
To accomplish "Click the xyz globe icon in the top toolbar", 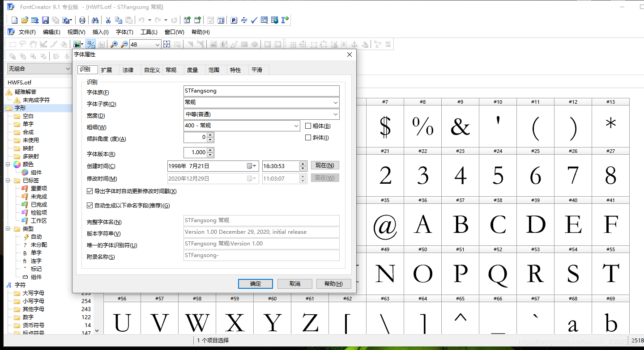I will (x=274, y=20).
